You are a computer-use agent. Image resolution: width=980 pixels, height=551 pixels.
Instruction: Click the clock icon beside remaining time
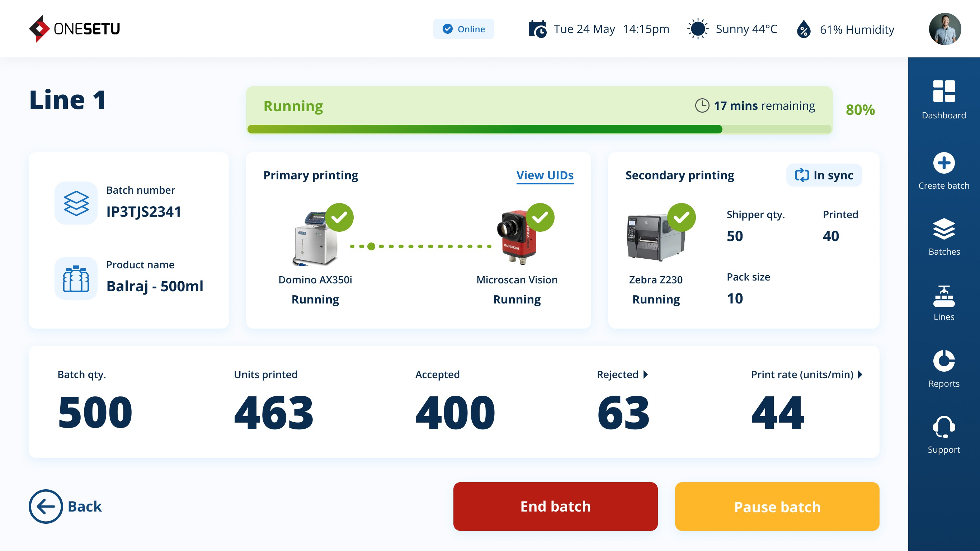click(x=702, y=105)
